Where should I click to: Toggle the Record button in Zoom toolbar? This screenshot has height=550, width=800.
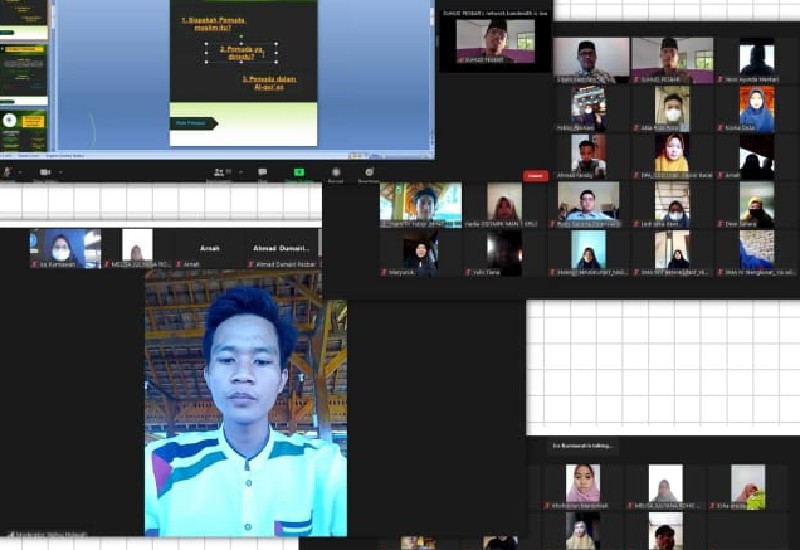coord(335,172)
